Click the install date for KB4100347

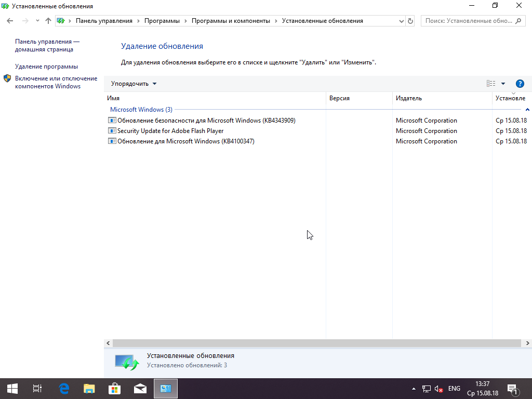tap(511, 141)
